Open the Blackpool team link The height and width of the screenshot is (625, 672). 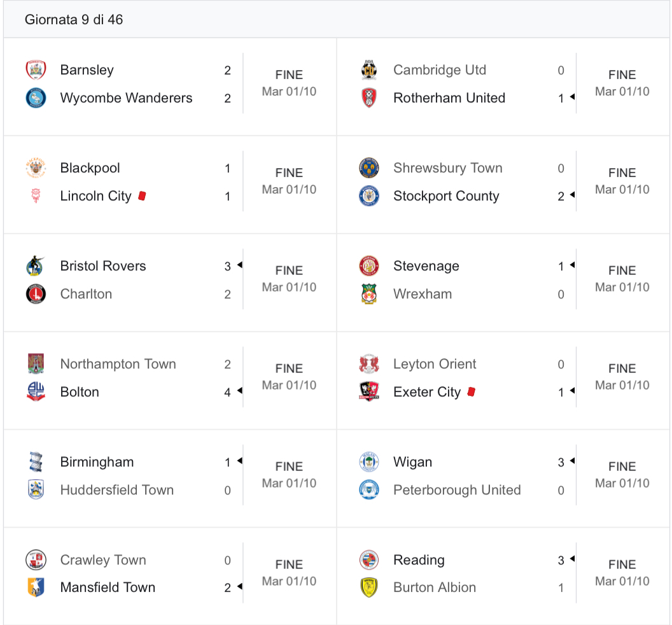(90, 168)
